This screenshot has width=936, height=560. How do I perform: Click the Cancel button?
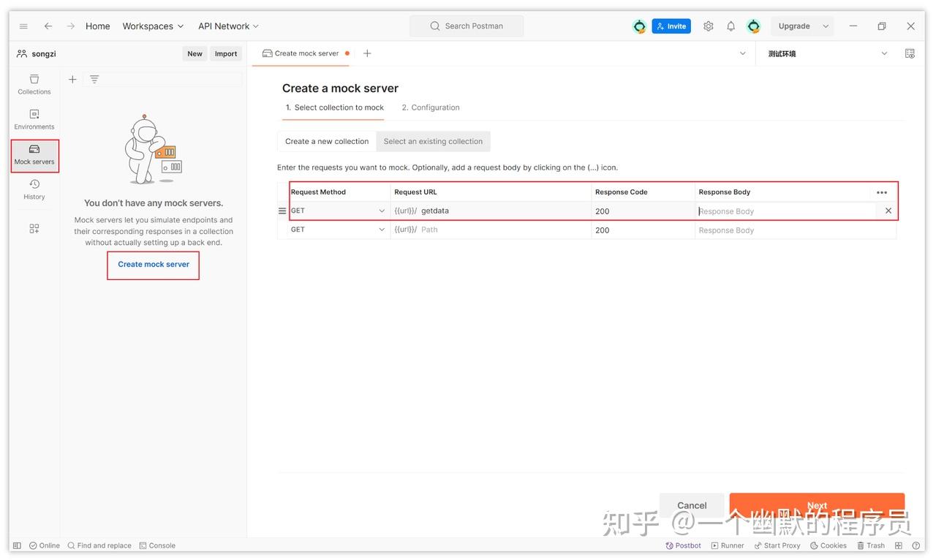690,505
